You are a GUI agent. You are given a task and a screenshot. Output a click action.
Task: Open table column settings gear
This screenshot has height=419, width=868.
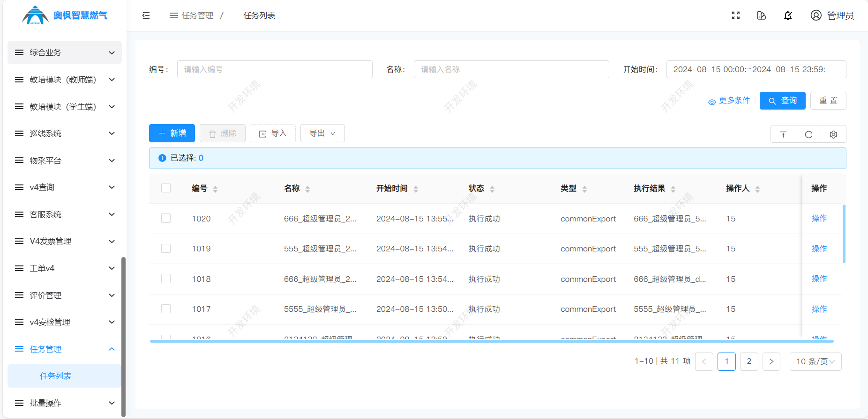tap(833, 134)
